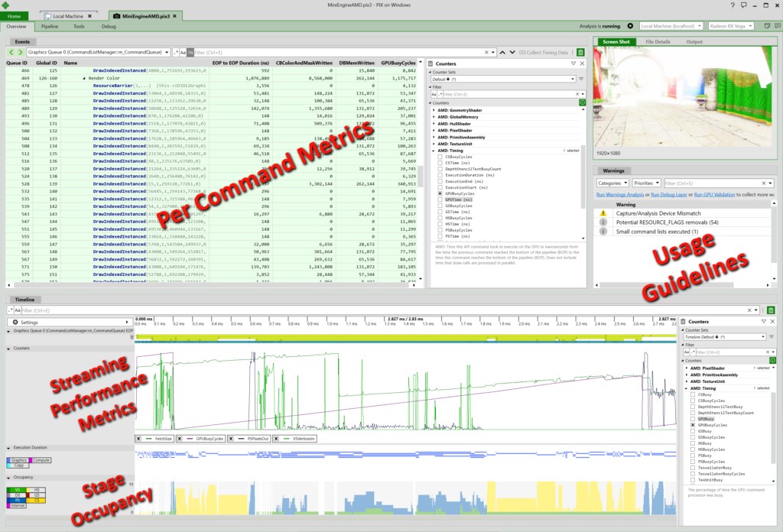Open the Graphics Queue 0 dropdown
783x532 pixels.
(164, 52)
